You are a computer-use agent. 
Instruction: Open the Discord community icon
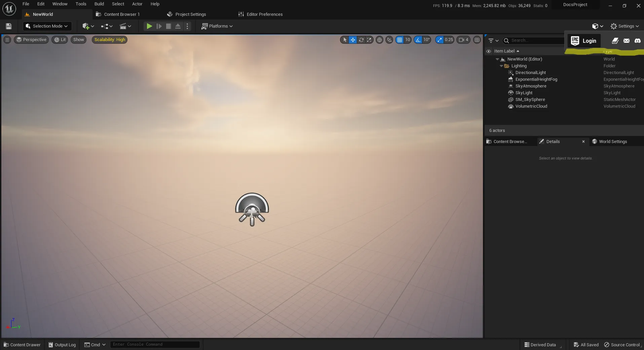638,41
